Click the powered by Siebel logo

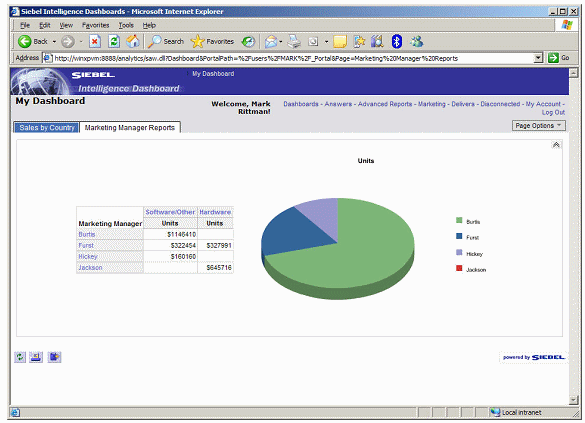click(x=534, y=357)
